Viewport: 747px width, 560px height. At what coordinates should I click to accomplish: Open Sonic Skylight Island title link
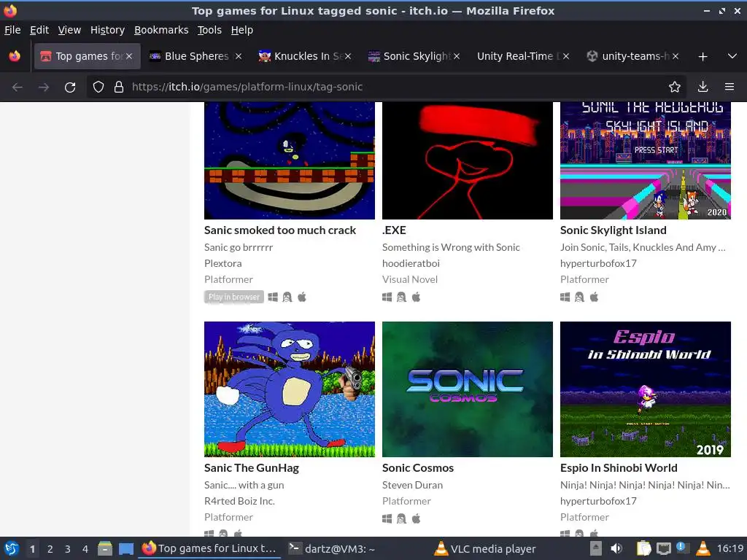pyautogui.click(x=613, y=230)
